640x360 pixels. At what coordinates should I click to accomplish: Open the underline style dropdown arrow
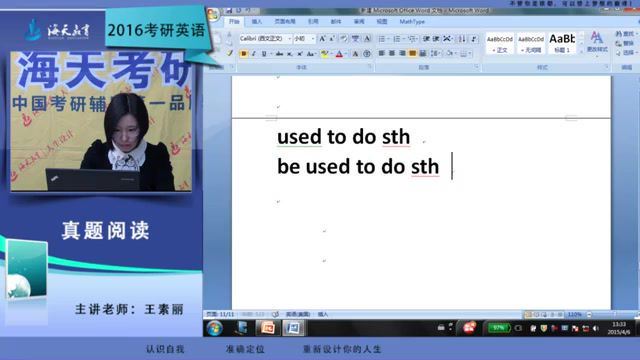click(271, 53)
